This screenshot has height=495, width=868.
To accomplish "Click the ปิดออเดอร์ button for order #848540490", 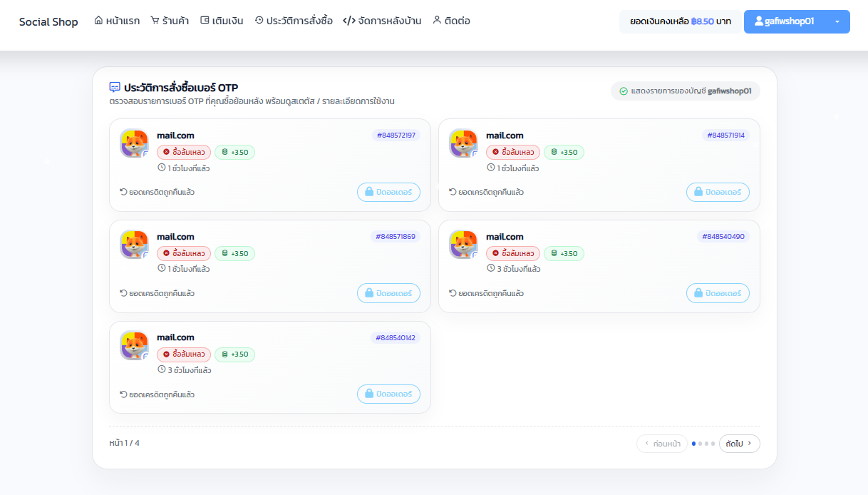I will click(x=718, y=293).
